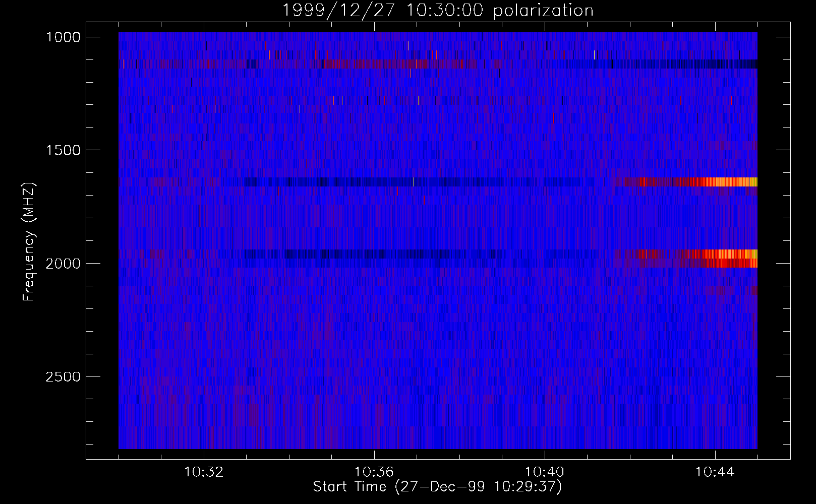The height and width of the screenshot is (504, 816).
Task: Click the "Frequency (MHZ)" axis label
Action: [29, 242]
